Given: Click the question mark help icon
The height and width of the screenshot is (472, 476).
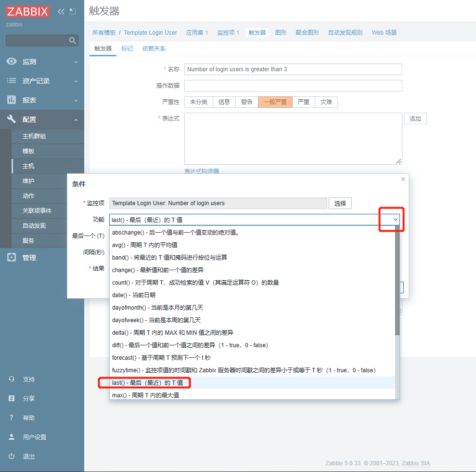Looking at the screenshot, I should click(x=12, y=418).
